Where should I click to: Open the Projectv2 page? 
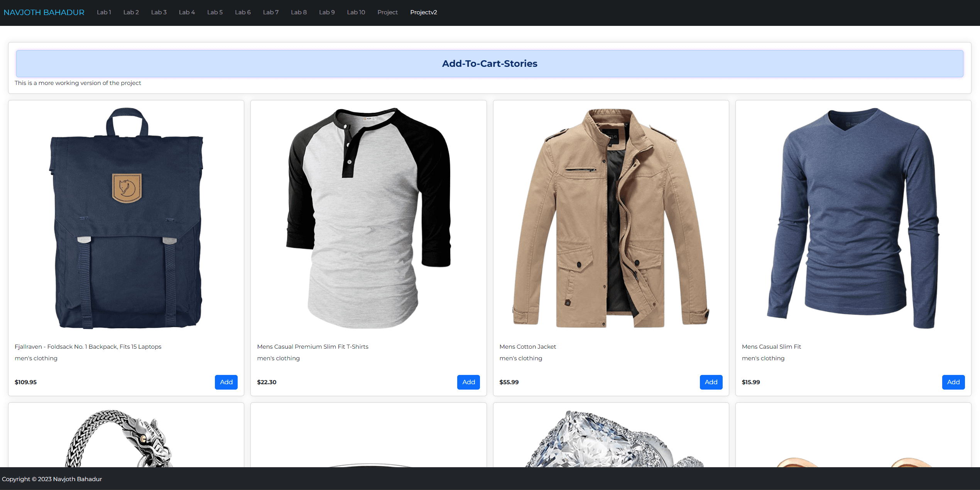click(x=424, y=12)
